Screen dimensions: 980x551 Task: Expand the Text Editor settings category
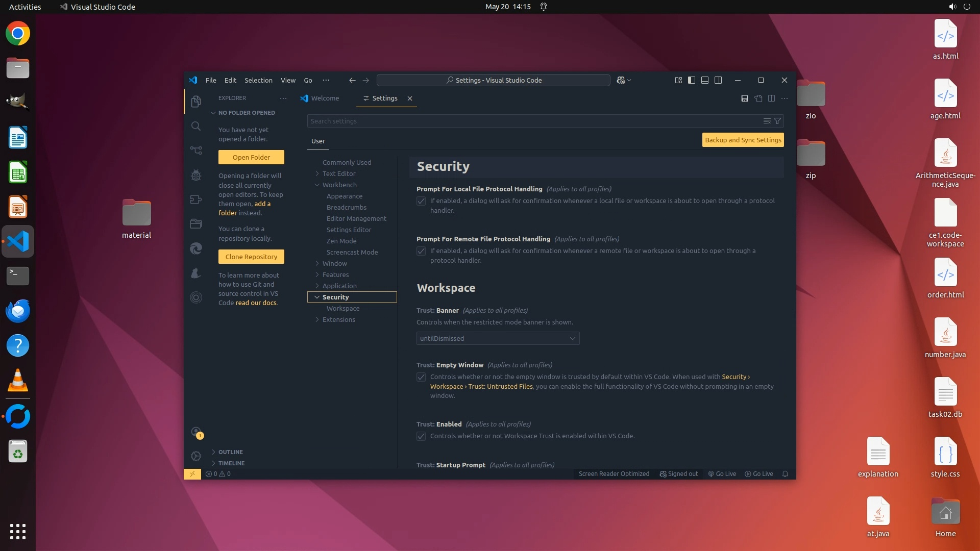[338, 173]
